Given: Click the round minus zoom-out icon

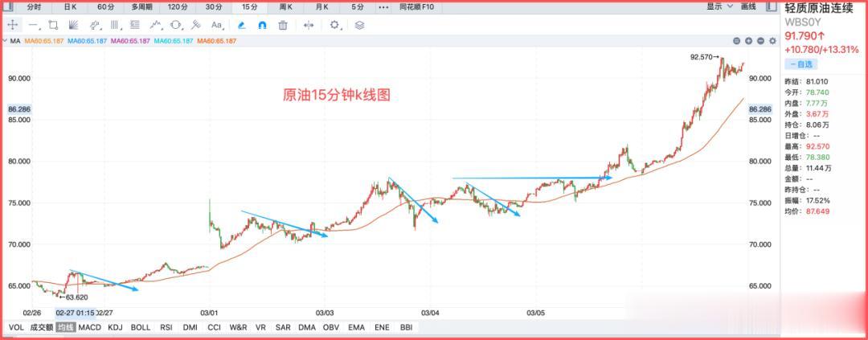Looking at the screenshot, I should pos(760,41).
